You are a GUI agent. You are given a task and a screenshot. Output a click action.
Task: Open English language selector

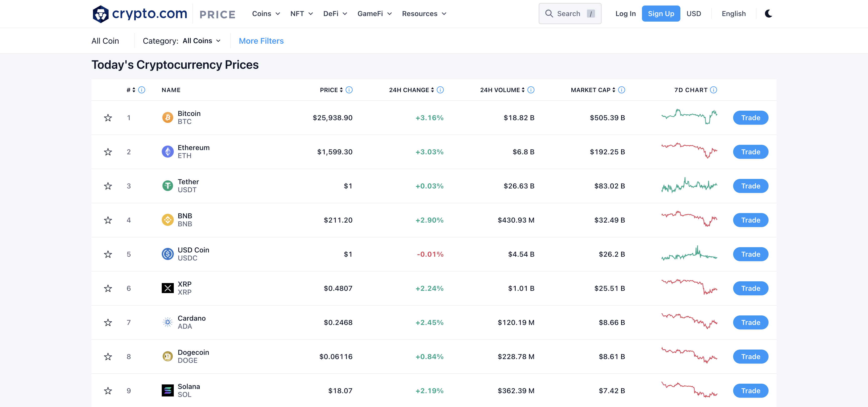734,14
